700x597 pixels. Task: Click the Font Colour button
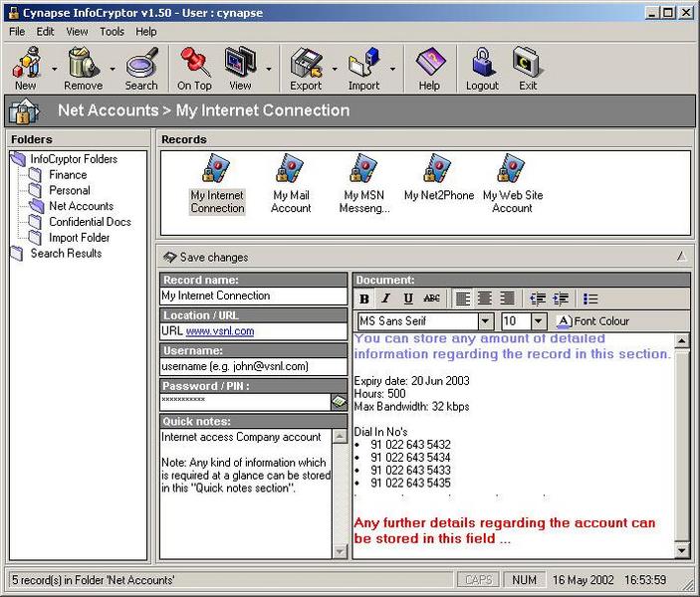point(592,321)
